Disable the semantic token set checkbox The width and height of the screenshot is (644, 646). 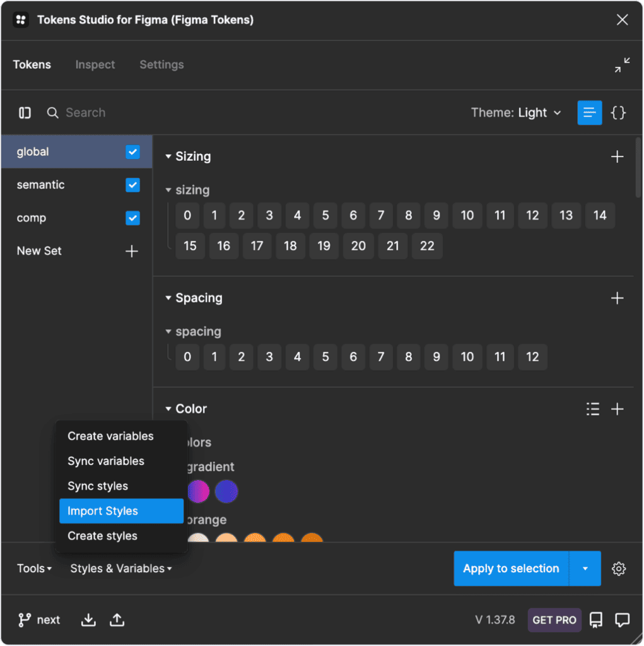[x=132, y=185]
